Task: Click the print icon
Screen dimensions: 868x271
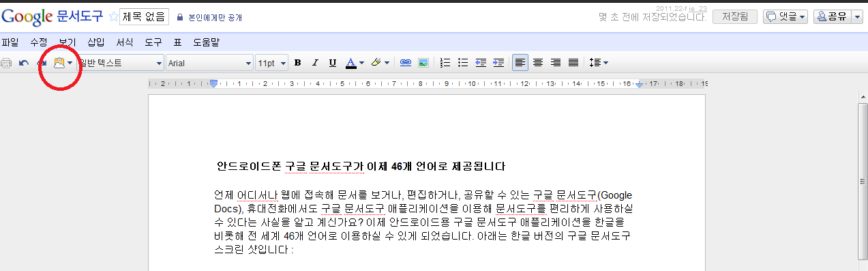Action: tap(6, 63)
